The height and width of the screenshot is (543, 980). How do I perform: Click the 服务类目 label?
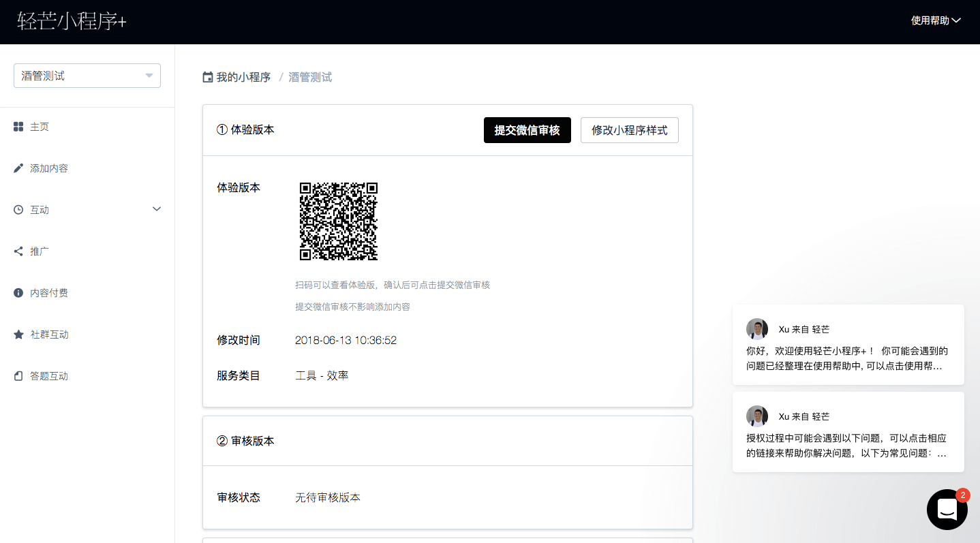[239, 375]
